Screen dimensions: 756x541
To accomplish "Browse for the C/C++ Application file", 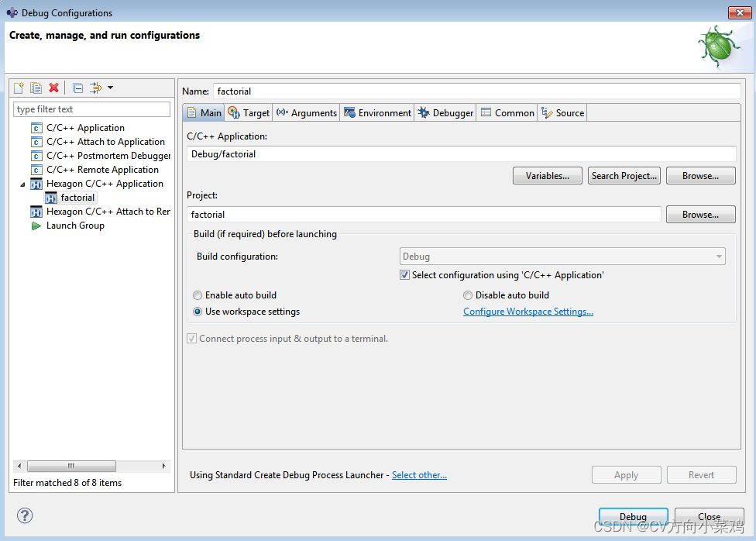I will coord(700,176).
